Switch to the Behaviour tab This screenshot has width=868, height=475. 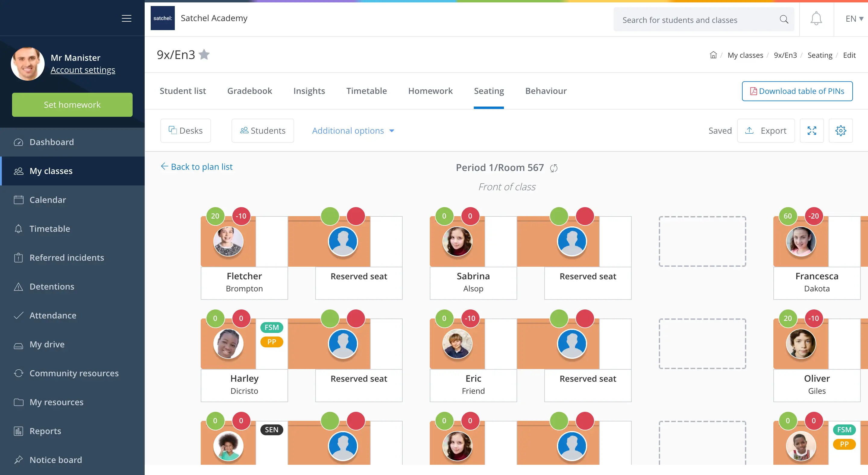coord(546,91)
